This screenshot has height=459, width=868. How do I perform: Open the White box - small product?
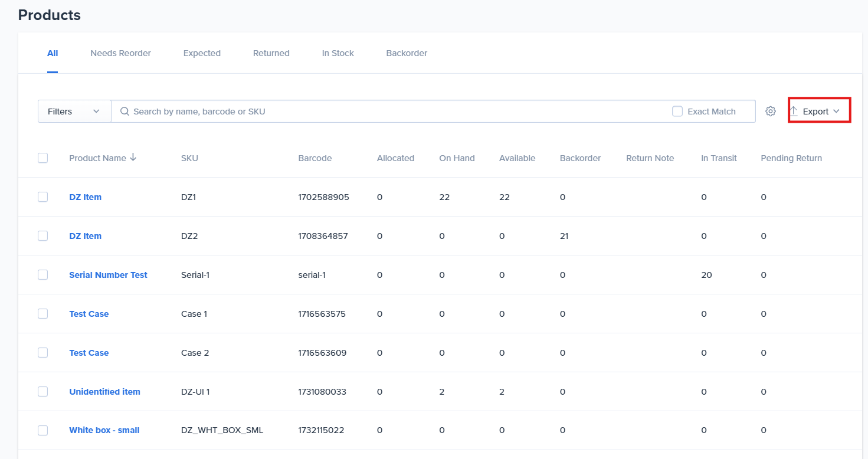coord(104,430)
